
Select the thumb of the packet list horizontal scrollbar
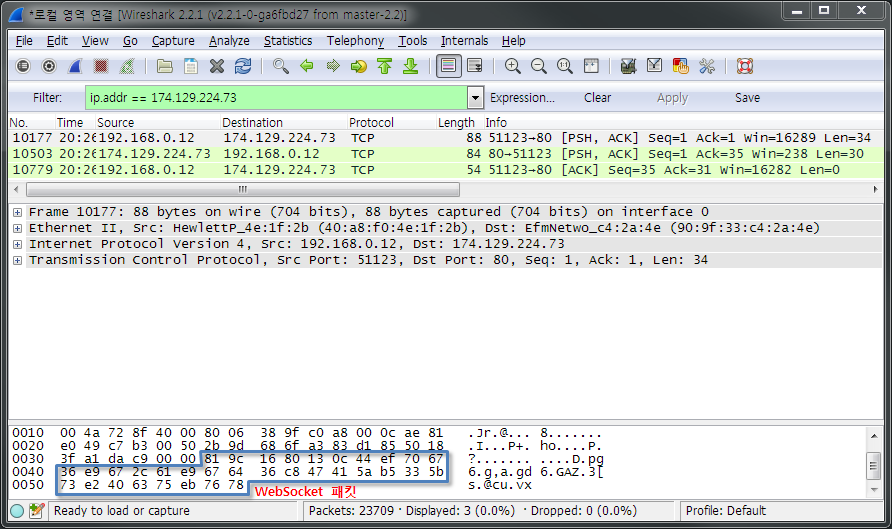[x=243, y=189]
